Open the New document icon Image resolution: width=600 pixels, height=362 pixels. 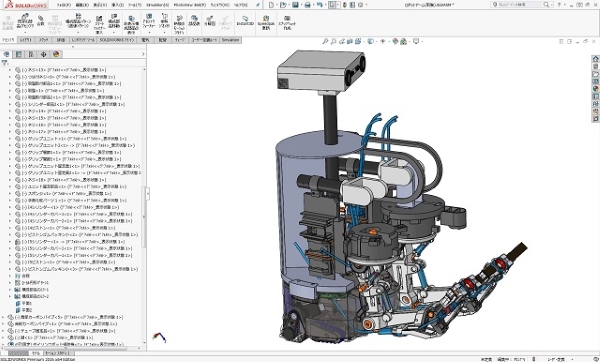click(271, 5)
